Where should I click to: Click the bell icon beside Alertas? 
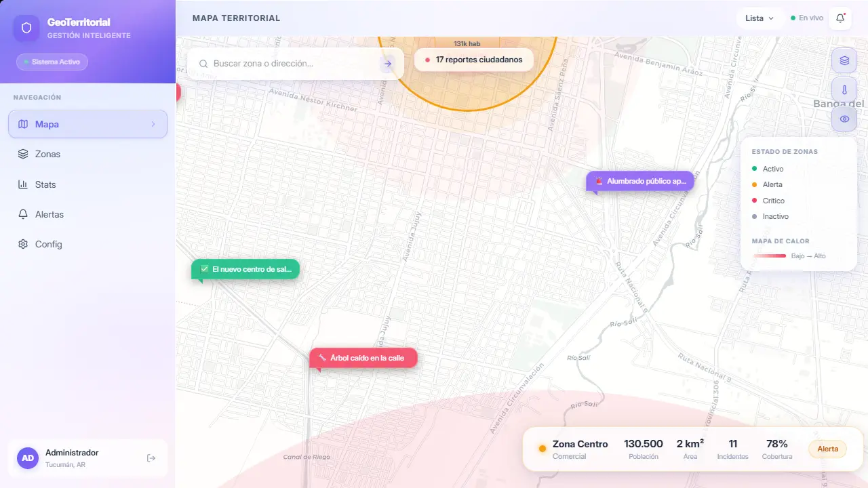click(23, 214)
